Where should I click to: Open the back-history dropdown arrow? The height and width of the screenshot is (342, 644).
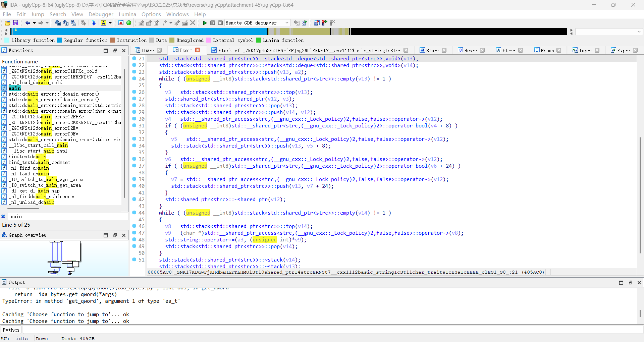pyautogui.click(x=34, y=23)
